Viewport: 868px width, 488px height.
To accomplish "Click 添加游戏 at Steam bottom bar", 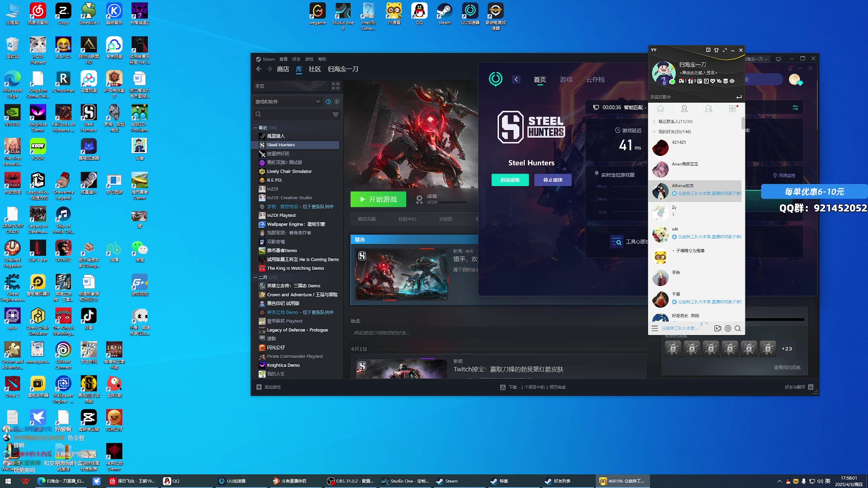I will coord(269,387).
